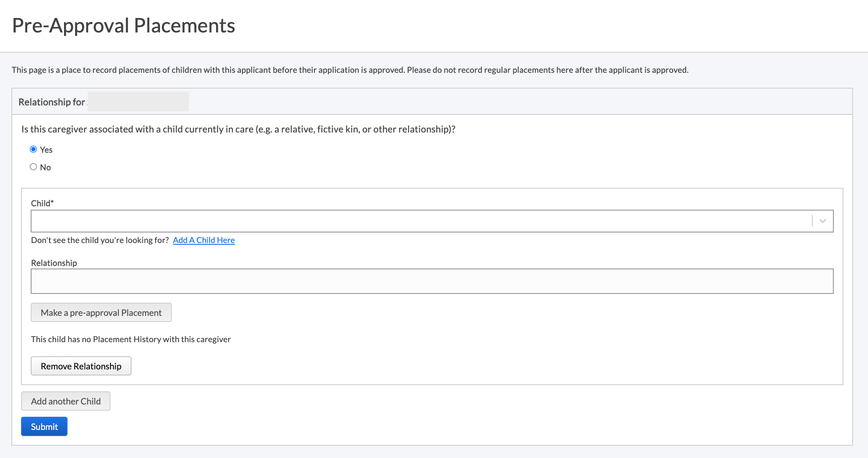Click the Relationship field label
The image size is (868, 458).
pyautogui.click(x=54, y=263)
